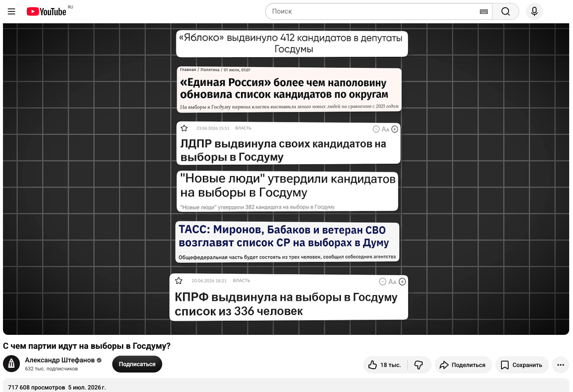
Task: Click the plus font-size icon on КПРФ card
Action: 402,282
